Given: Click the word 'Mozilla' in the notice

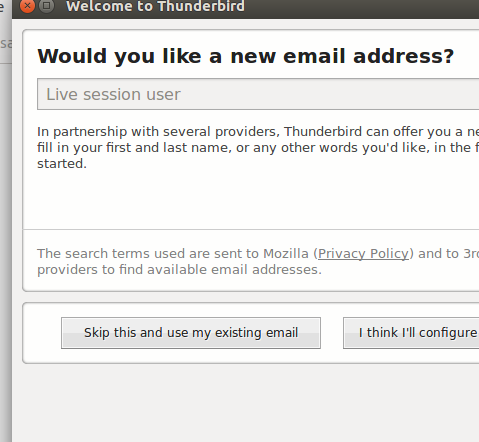Looking at the screenshot, I should click(286, 254).
